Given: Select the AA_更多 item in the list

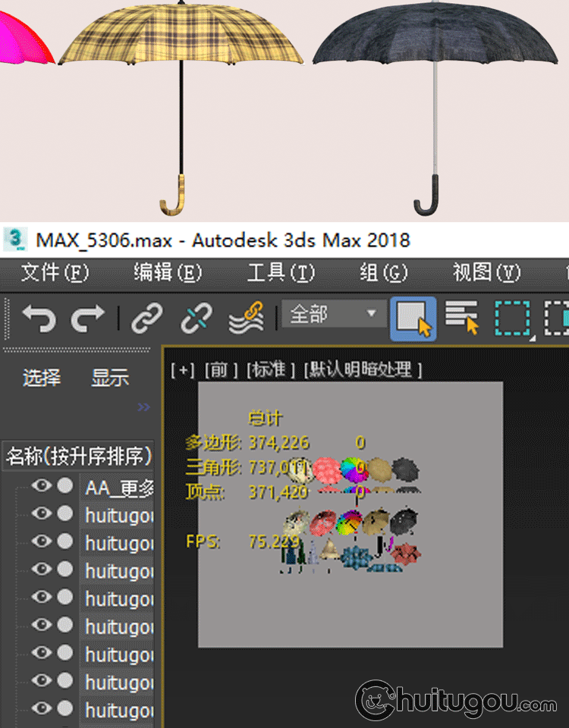Looking at the screenshot, I should pyautogui.click(x=119, y=488).
